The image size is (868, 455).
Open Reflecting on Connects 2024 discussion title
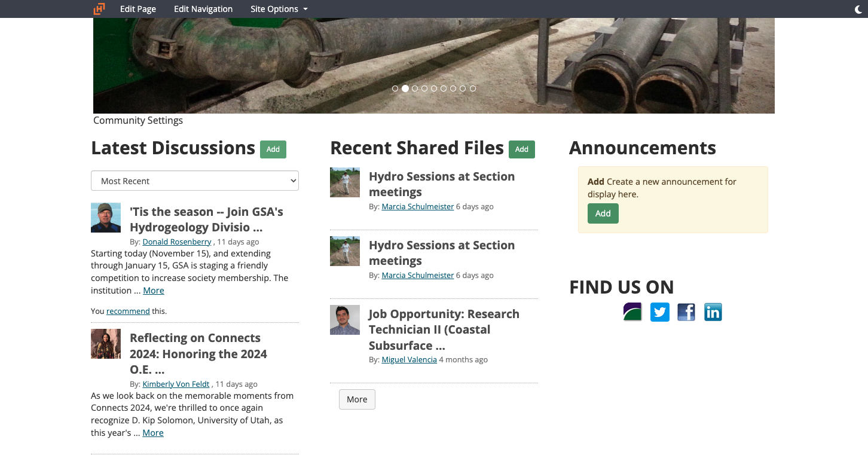click(x=198, y=354)
